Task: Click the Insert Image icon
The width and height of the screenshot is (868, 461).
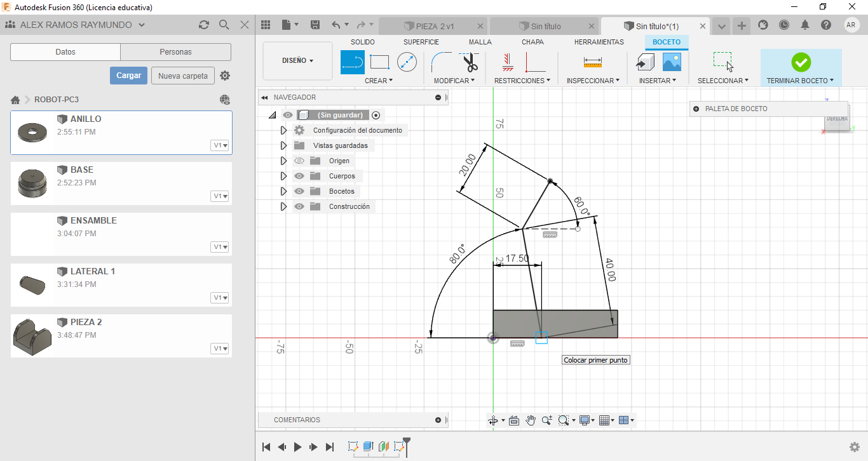Action: 672,62
